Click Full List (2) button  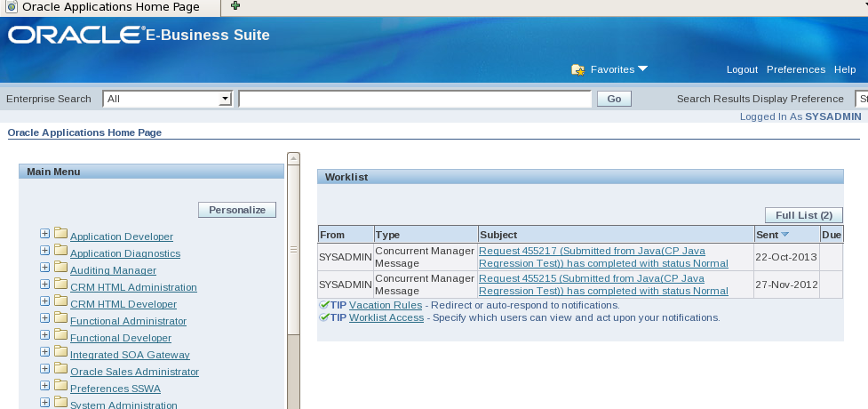[x=804, y=215]
